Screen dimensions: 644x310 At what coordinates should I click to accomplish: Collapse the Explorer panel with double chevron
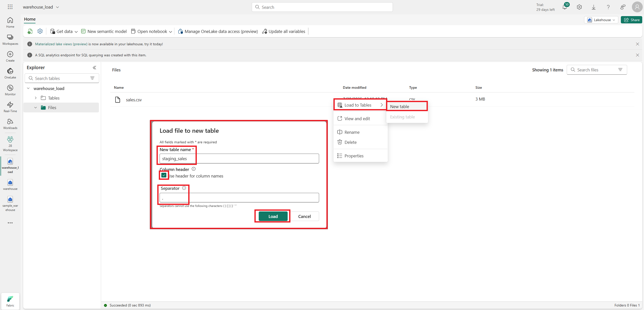94,68
